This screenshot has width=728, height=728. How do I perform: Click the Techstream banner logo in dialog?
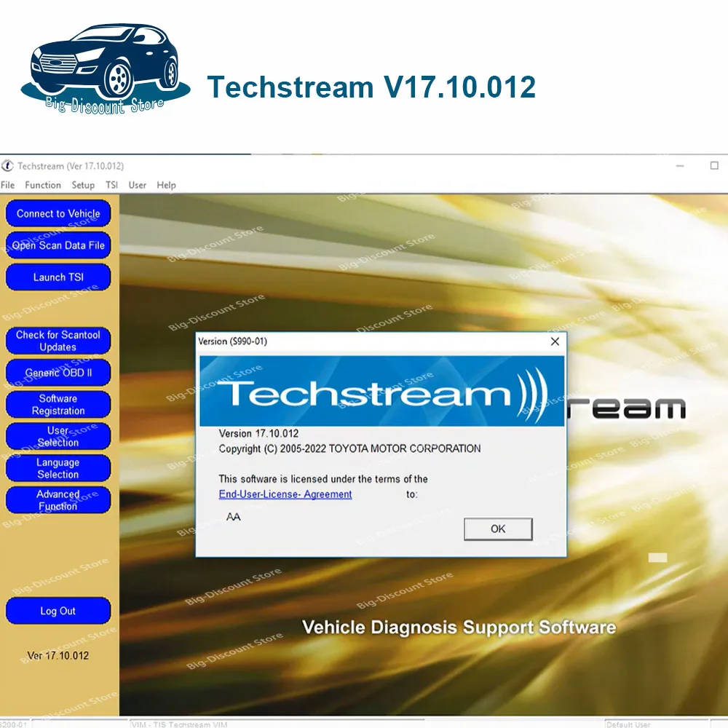coord(382,391)
